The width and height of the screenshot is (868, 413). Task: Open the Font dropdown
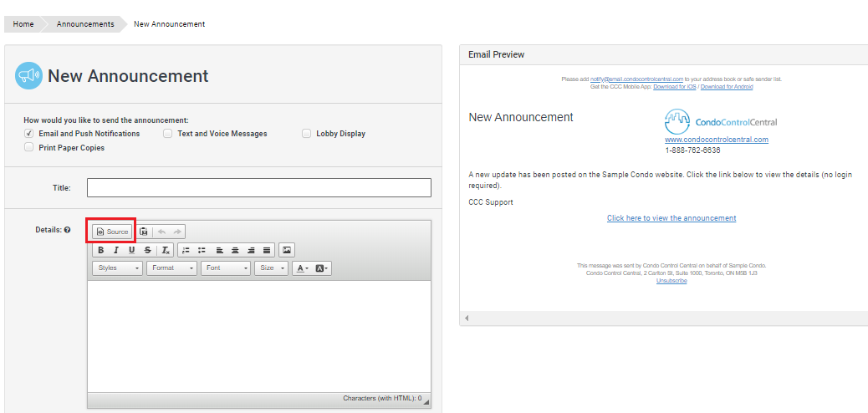(x=226, y=268)
